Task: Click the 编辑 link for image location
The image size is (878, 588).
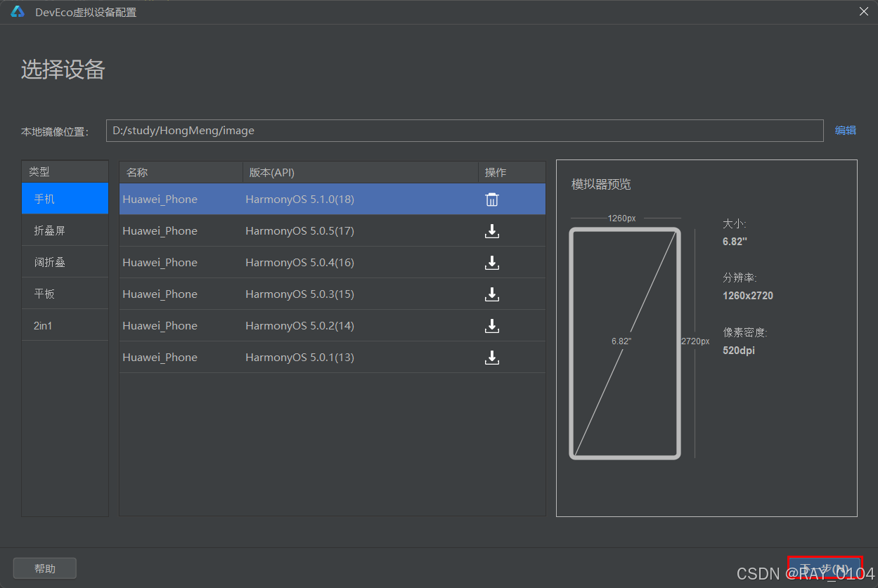Action: (x=846, y=130)
